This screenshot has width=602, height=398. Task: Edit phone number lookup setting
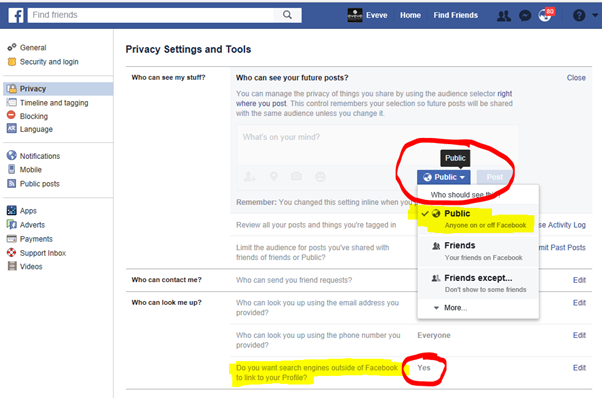click(x=579, y=335)
